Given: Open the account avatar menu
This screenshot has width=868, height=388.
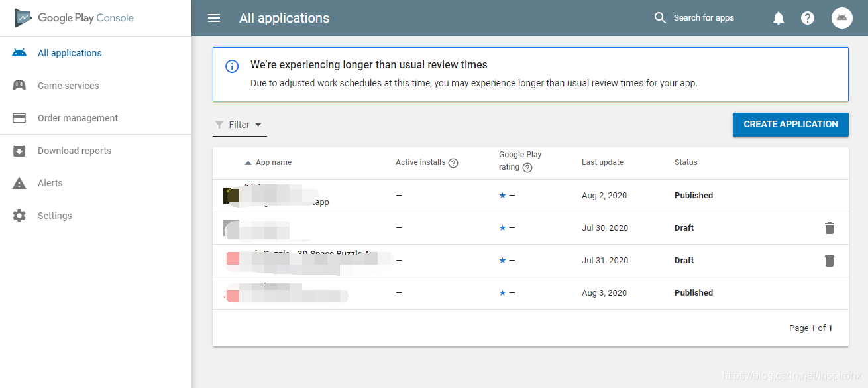Looking at the screenshot, I should [842, 18].
